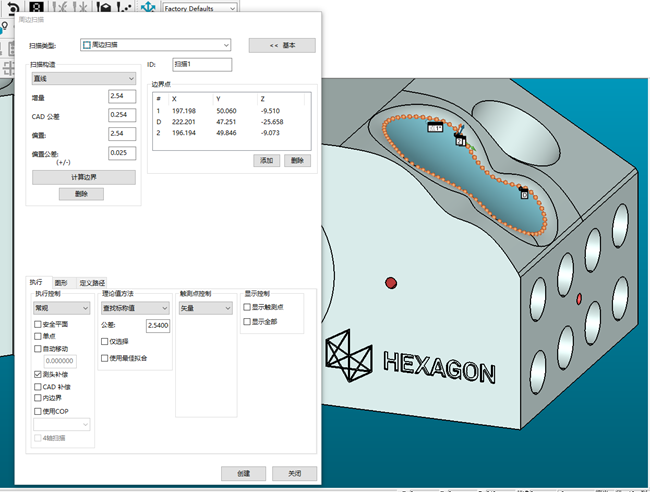Switch to the 图形 tab
Screen dimensions: 650x492
click(61, 283)
